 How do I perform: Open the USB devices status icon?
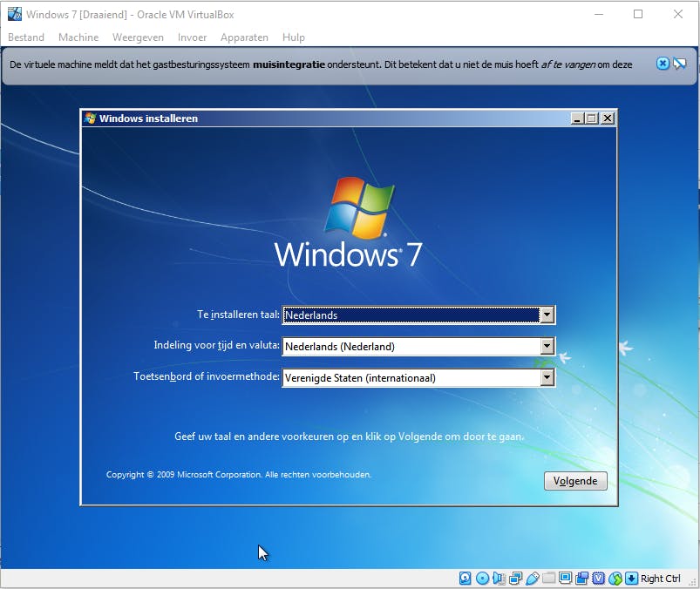[x=532, y=579]
